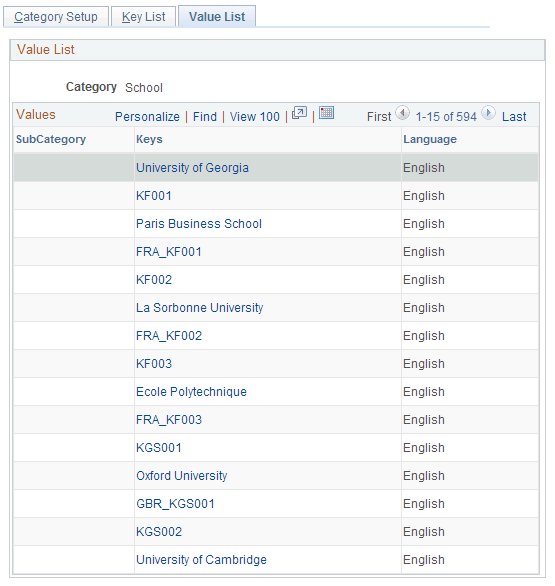Open Oxford University link
The height and width of the screenshot is (586, 555).
pos(182,476)
